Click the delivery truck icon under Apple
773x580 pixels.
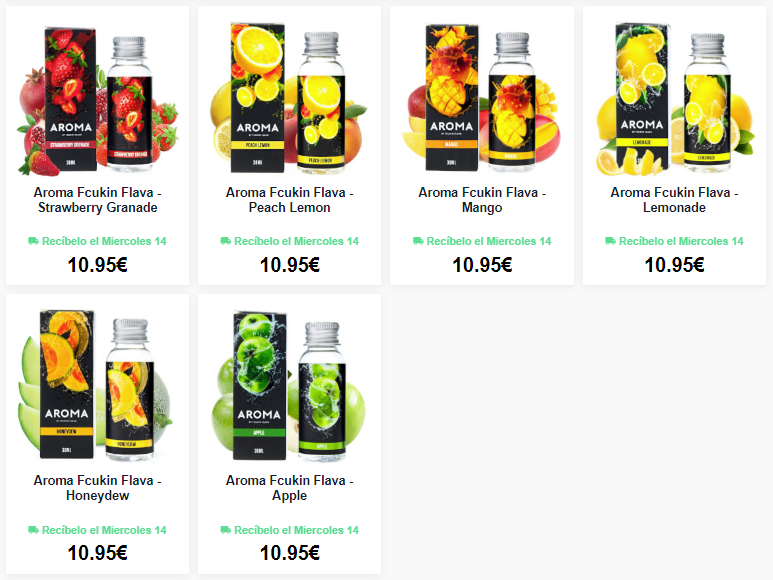pos(225,530)
